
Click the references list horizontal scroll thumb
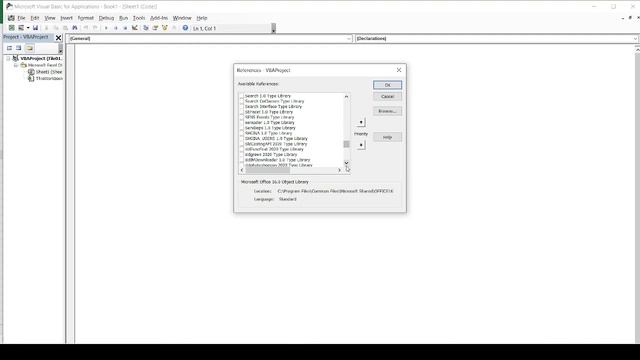(x=267, y=170)
